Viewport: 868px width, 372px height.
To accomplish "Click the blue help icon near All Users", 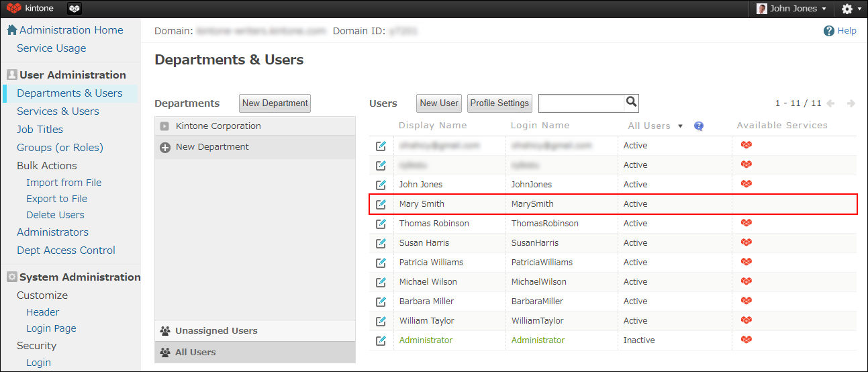I will pos(699,126).
